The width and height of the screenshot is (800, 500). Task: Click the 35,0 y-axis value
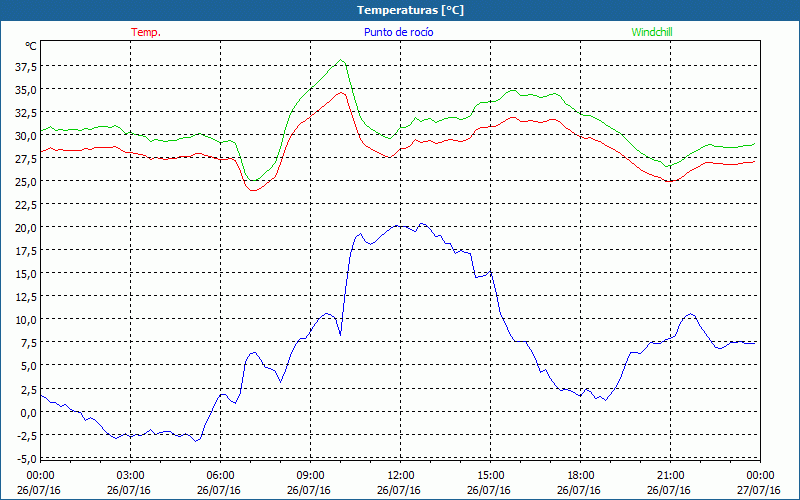(x=27, y=90)
